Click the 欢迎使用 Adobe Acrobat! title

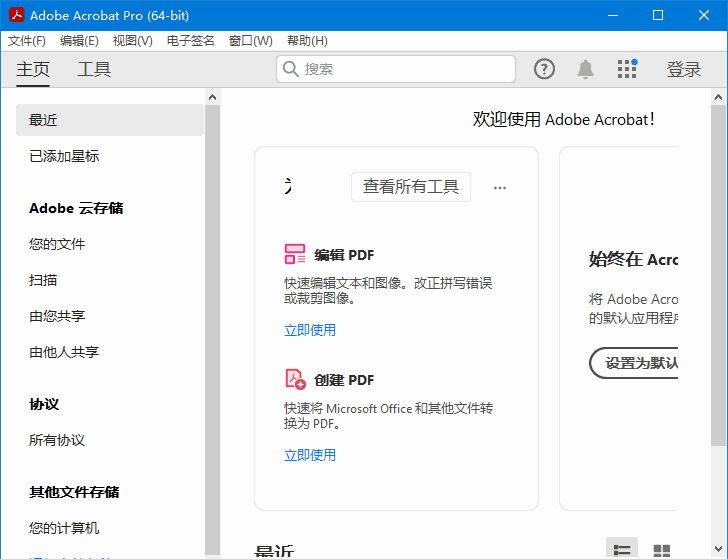click(x=564, y=119)
